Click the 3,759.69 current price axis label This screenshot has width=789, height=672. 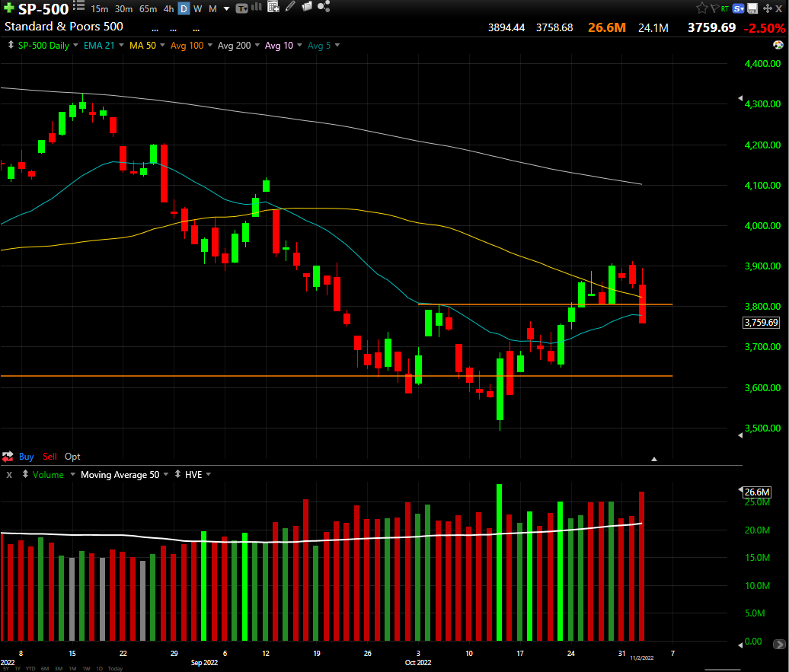click(x=762, y=323)
